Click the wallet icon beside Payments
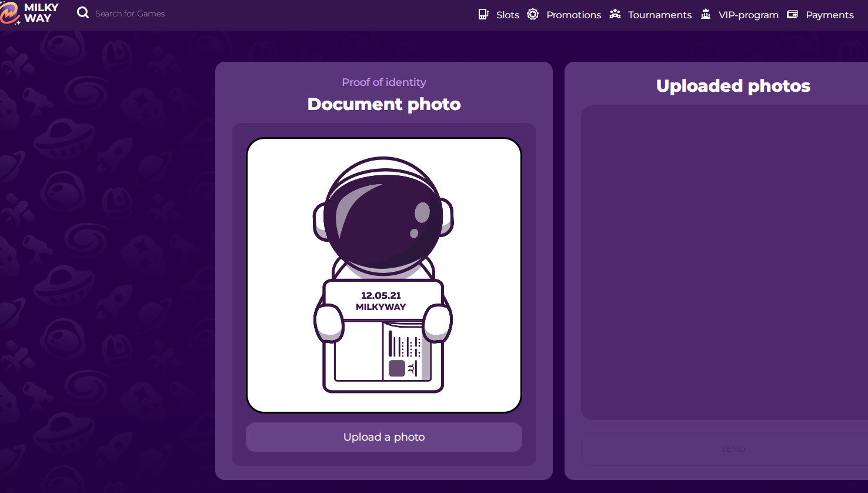Image resolution: width=868 pixels, height=493 pixels. tap(793, 15)
